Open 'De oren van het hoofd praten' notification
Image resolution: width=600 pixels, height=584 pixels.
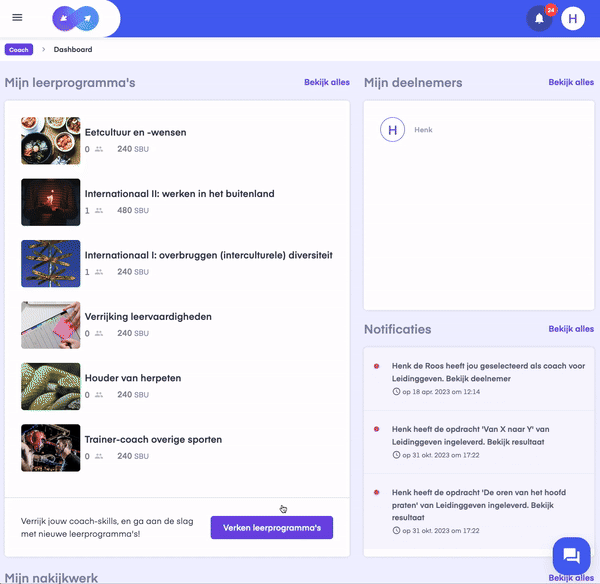pos(479,512)
